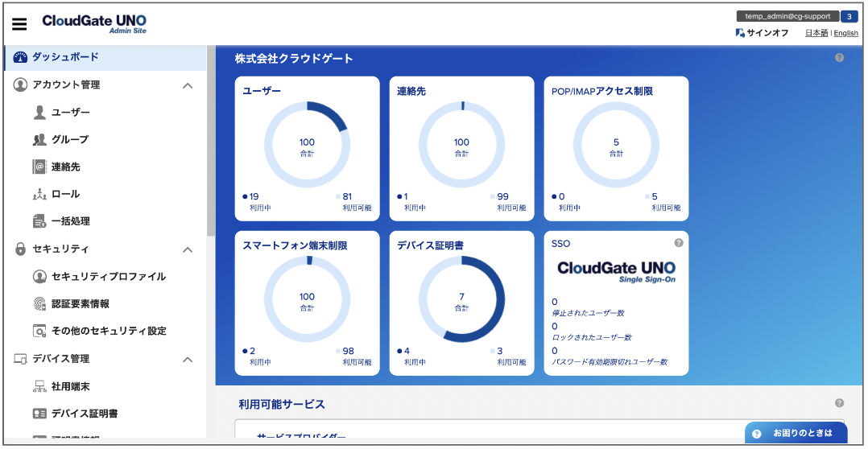Click ロックされたユーザー数 in SSO card
The width and height of the screenshot is (868, 449).
coord(592,337)
